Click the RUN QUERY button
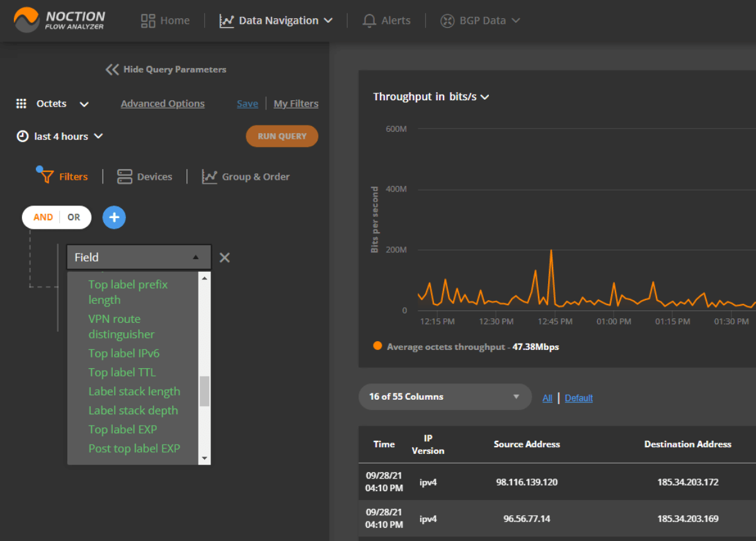The image size is (756, 541). tap(282, 136)
